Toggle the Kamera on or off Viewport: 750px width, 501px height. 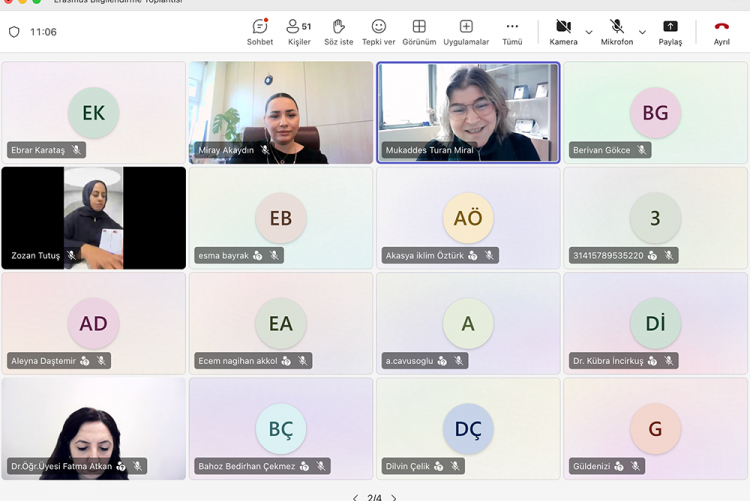563,32
